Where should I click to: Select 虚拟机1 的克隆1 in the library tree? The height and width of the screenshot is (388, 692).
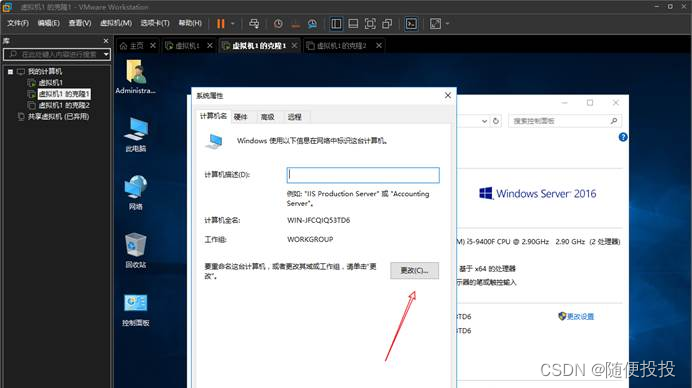(64, 94)
